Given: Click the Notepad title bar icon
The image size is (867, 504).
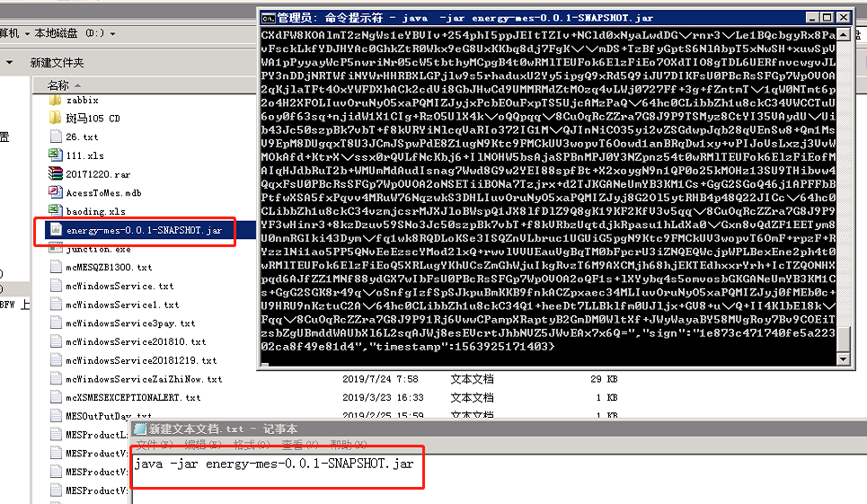Looking at the screenshot, I should tap(140, 429).
